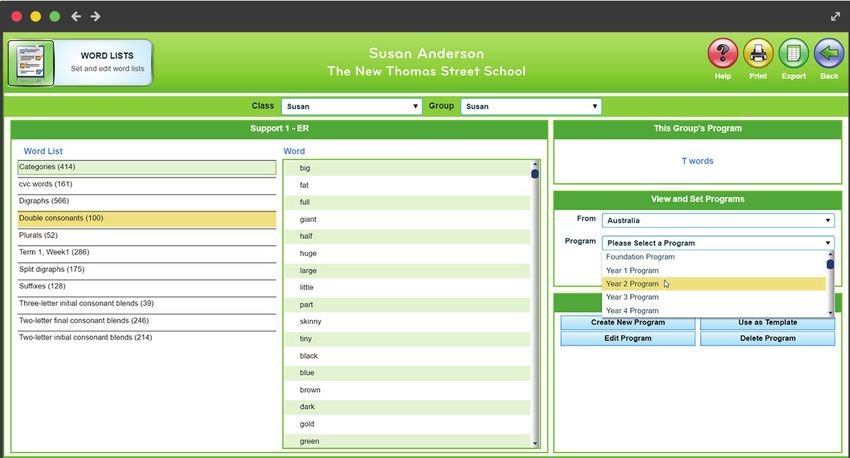The image size is (850, 458).
Task: Click the Use as Template button
Action: click(768, 322)
